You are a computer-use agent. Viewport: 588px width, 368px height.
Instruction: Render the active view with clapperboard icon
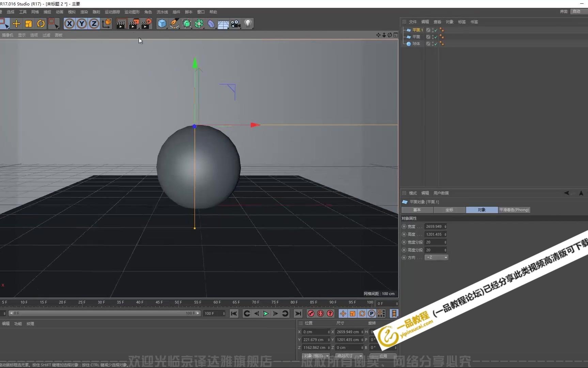pyautogui.click(x=121, y=24)
